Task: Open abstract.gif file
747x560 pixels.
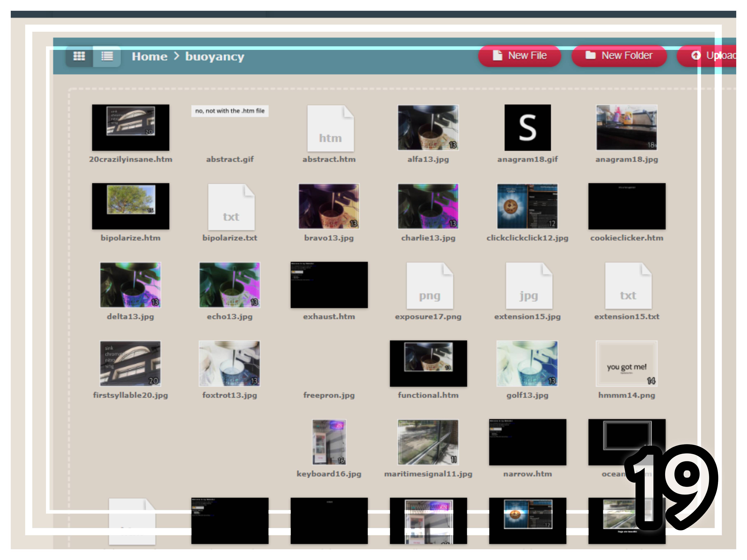Action: coord(230,111)
